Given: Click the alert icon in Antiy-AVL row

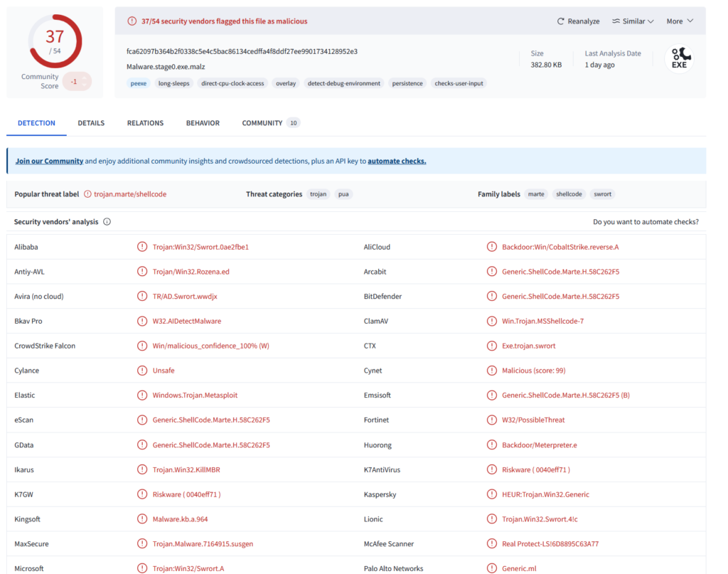Looking at the screenshot, I should point(142,271).
